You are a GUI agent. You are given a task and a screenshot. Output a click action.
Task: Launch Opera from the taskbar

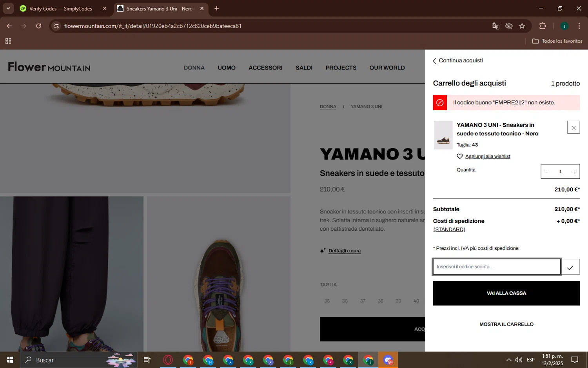tap(168, 360)
